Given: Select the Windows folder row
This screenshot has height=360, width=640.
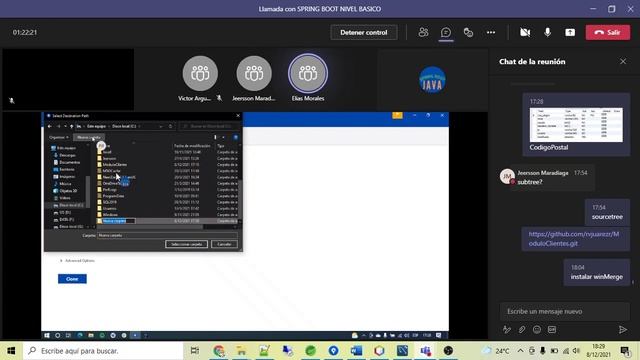Looking at the screenshot, I should click(x=167, y=215).
